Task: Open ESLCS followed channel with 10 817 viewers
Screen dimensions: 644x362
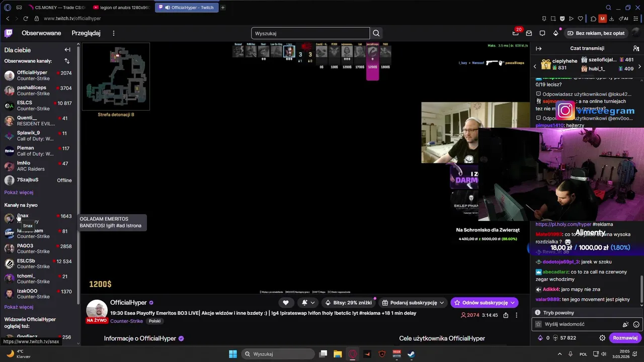Action: (x=38, y=106)
